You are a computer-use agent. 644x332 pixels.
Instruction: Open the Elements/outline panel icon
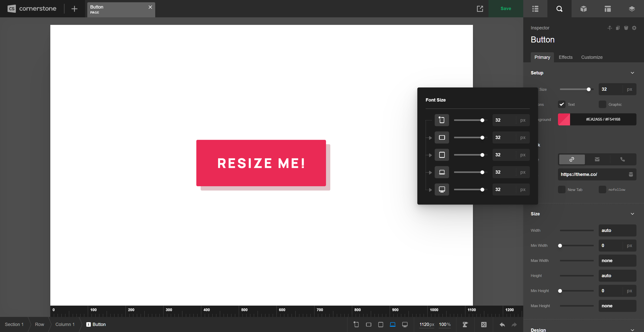click(x=535, y=9)
